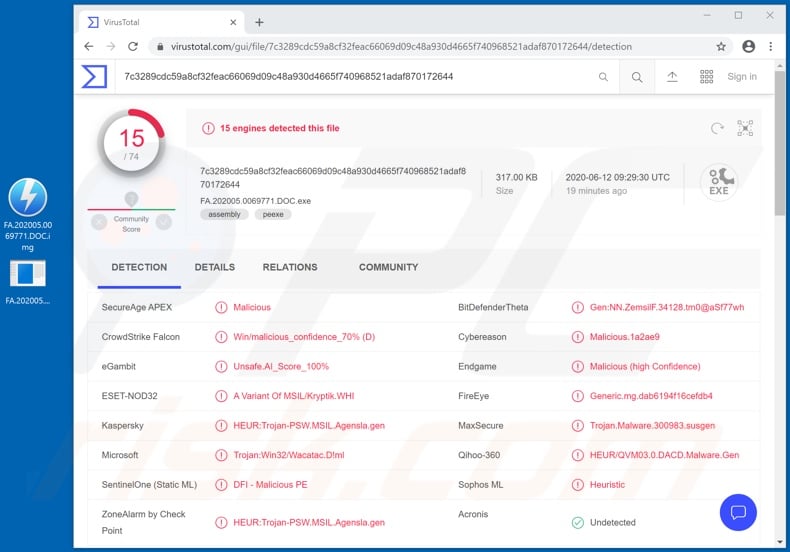Click the date 2020-06-12 09:29:30 UTC
Viewport: 790px width, 552px height.
pos(618,177)
